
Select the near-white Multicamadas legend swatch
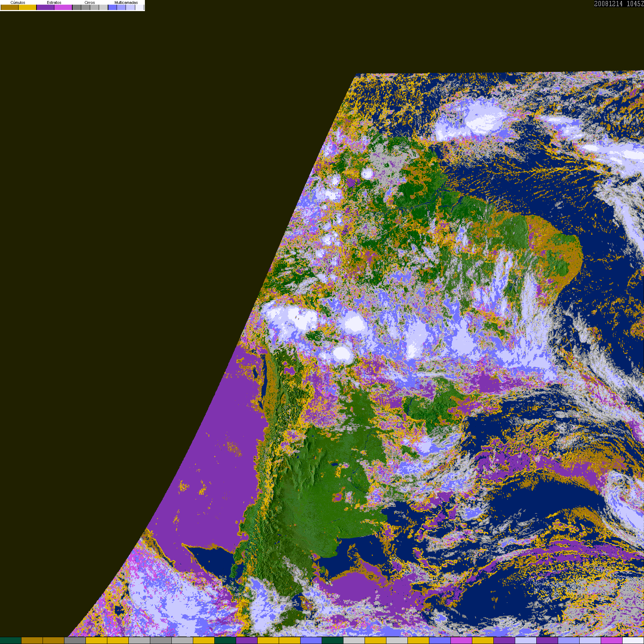point(139,7)
